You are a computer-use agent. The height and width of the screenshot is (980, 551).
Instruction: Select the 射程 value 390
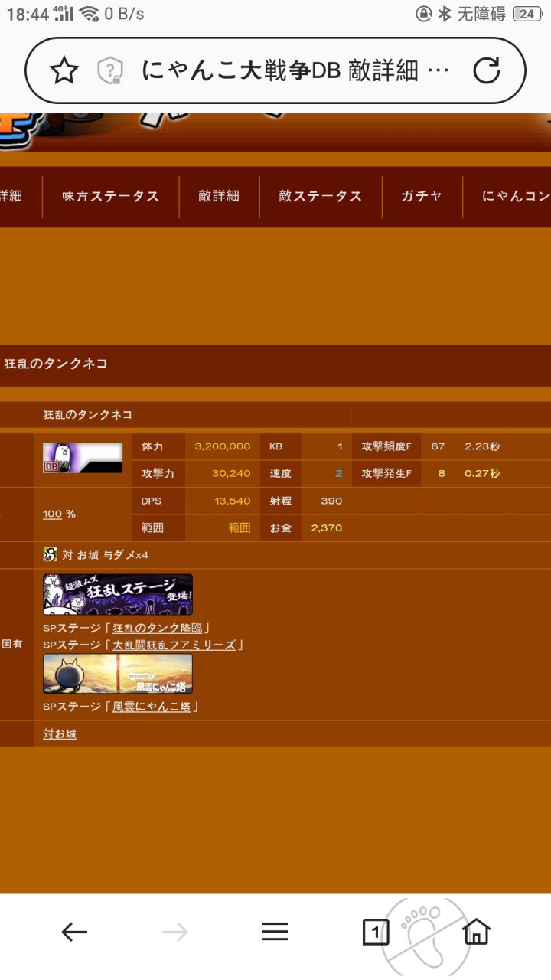tap(331, 501)
